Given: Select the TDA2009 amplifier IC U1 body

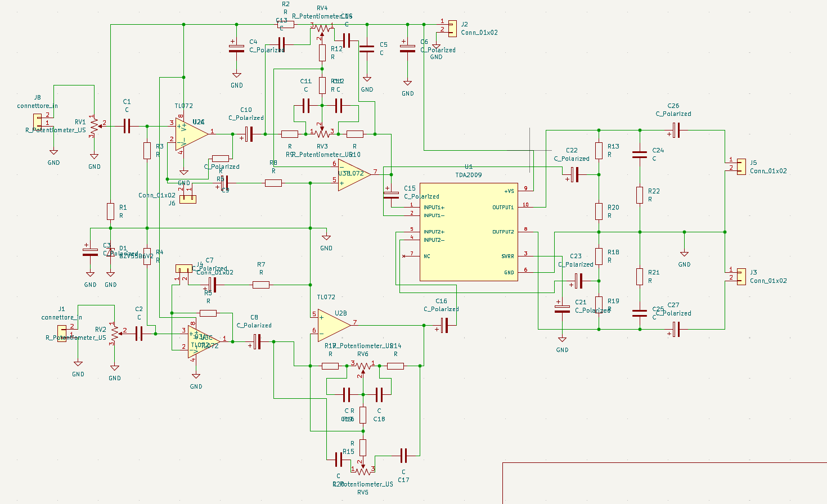Looking at the screenshot, I should click(469, 232).
